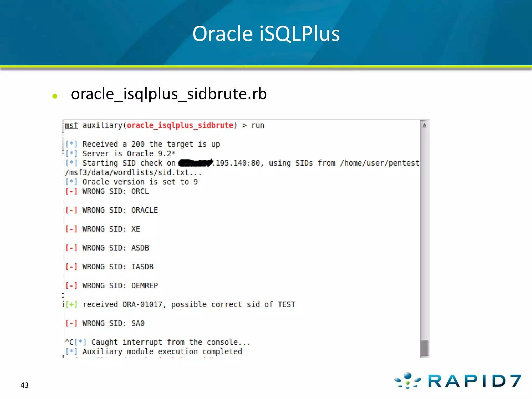The width and height of the screenshot is (532, 399).
Task: Click the 'WRONG SID: XE' line
Action: 103,229
